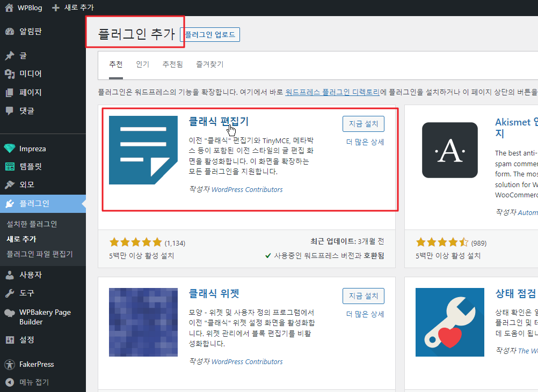Click the 외모 paintbrush icon
Screen dimensions: 538x392
coord(10,184)
